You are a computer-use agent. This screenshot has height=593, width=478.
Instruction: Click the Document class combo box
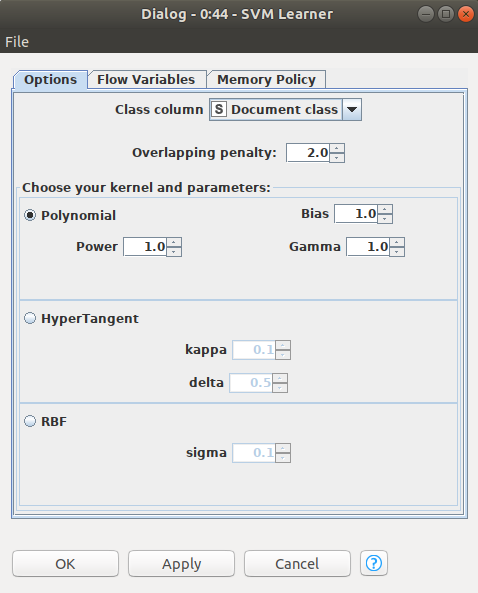coord(285,110)
